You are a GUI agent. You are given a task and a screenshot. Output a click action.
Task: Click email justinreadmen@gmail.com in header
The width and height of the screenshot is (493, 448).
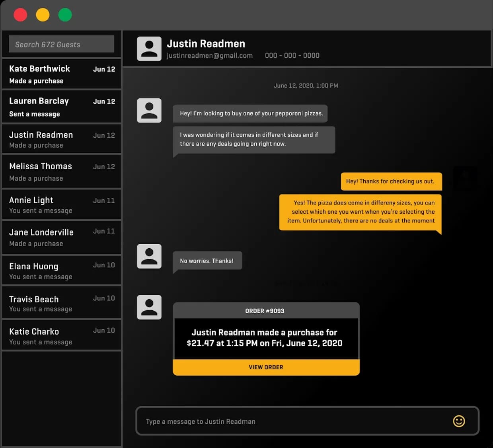(x=210, y=55)
